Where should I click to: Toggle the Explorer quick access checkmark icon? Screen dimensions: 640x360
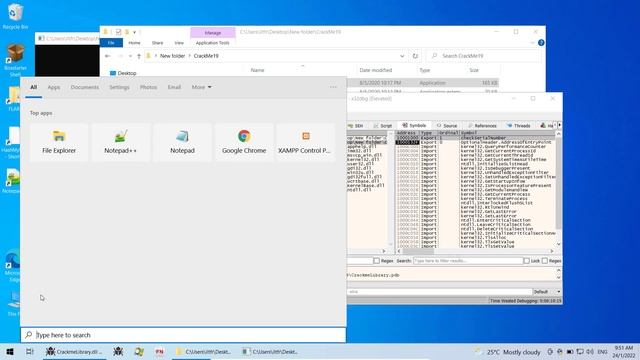click(x=118, y=32)
